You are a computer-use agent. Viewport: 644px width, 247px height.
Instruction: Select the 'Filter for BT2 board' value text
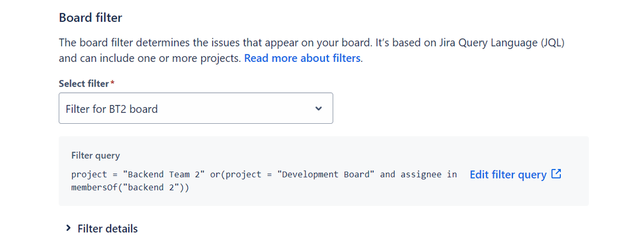(112, 109)
